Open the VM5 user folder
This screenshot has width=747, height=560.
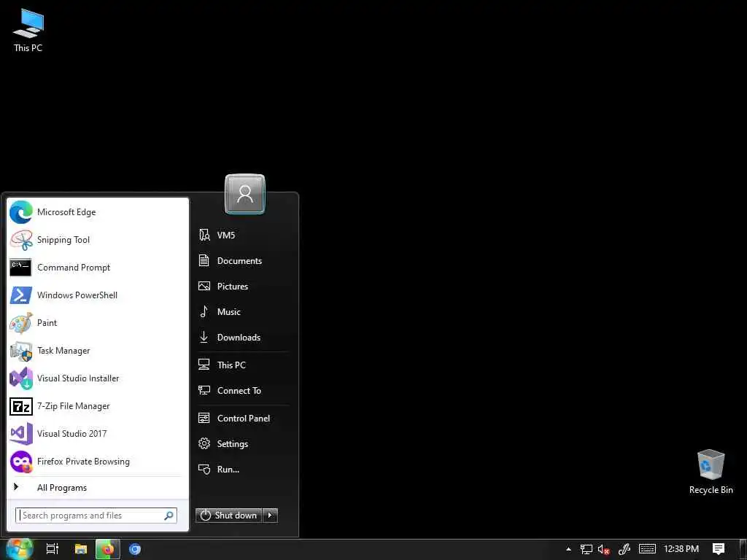[243, 235]
